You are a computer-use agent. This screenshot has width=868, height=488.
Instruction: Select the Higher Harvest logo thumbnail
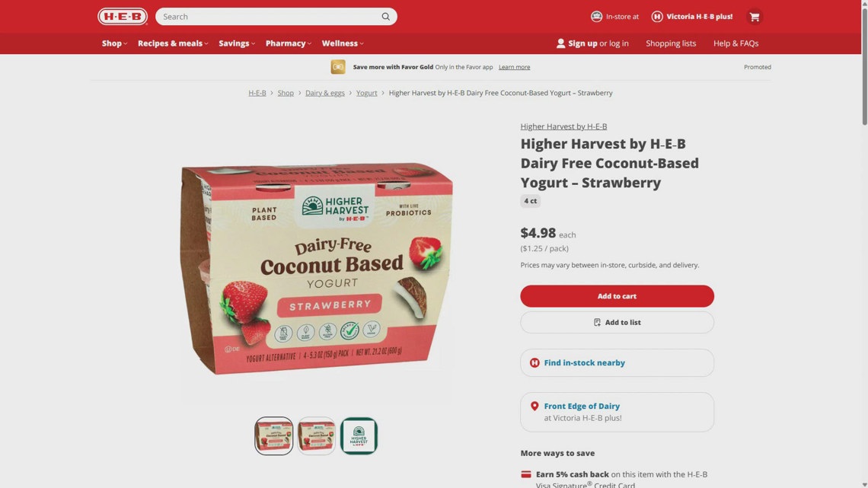tap(359, 436)
